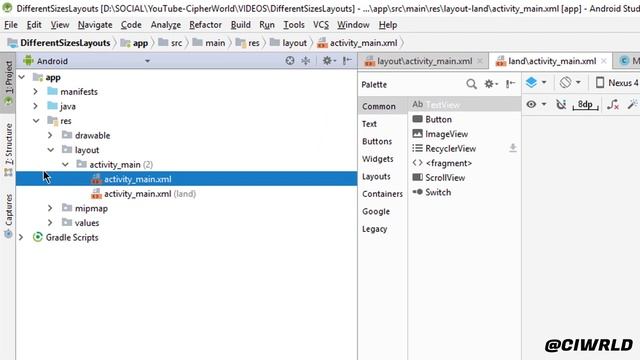Screen dimensions: 640x360
Task: Collapse the activity_main (2) group
Action: click(65, 165)
